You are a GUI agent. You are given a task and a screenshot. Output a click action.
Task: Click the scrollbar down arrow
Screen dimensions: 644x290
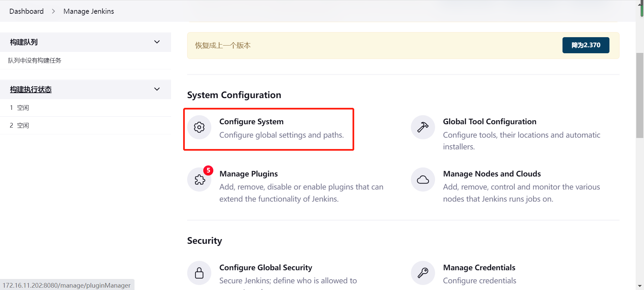(640, 286)
